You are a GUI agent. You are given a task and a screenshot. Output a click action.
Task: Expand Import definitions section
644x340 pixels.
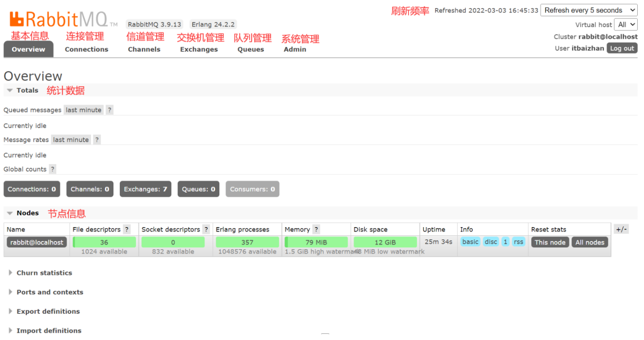coord(45,331)
